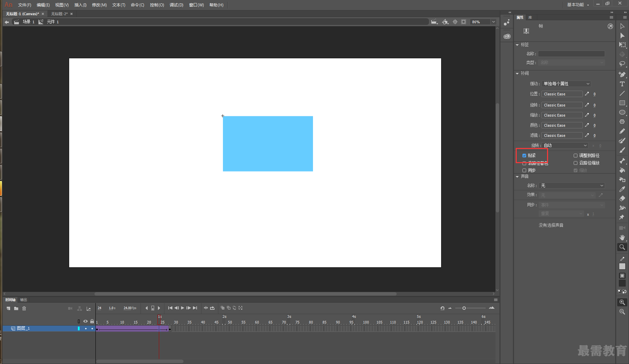This screenshot has width=629, height=364.
Task: Switch to the 无标题-2* document tab
Action: (60, 14)
